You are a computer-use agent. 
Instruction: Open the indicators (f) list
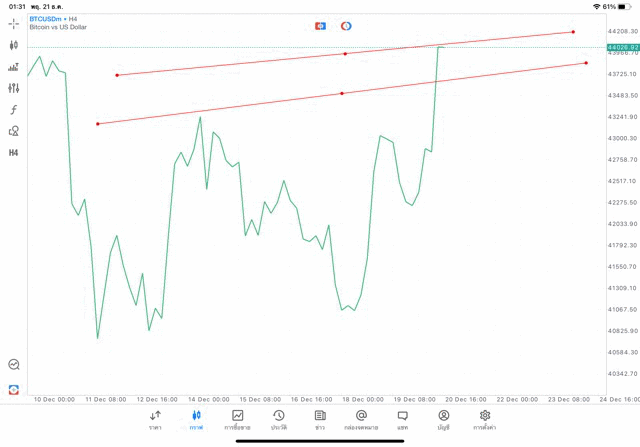[14, 109]
